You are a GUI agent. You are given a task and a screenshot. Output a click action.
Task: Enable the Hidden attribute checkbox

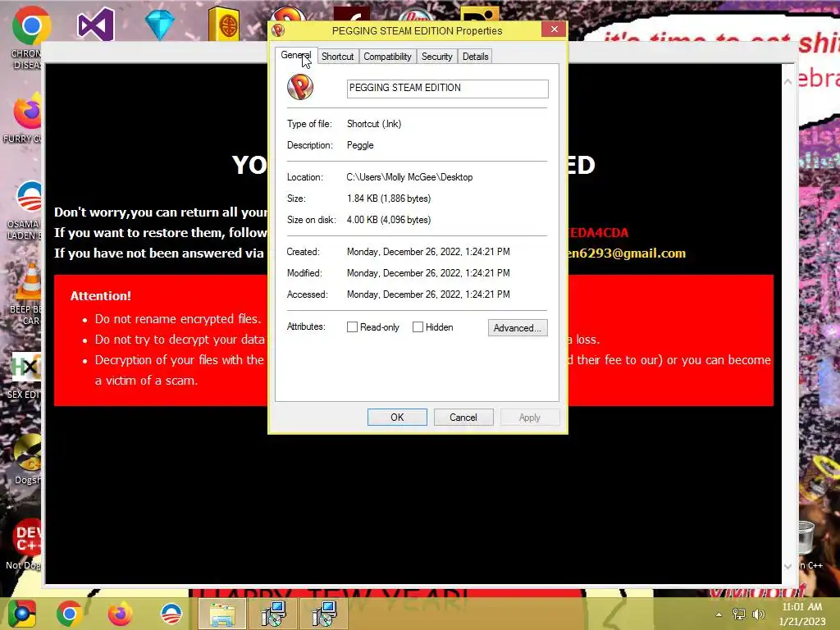click(x=418, y=326)
